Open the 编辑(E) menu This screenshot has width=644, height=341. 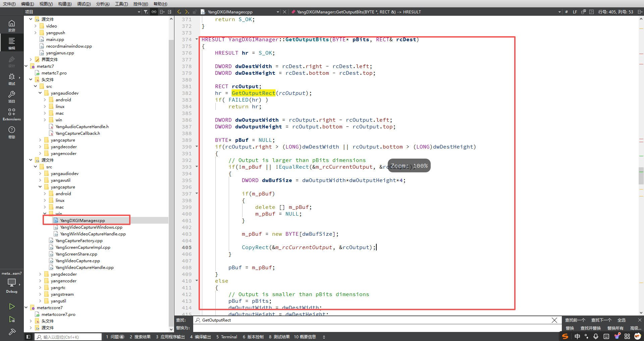click(x=28, y=4)
